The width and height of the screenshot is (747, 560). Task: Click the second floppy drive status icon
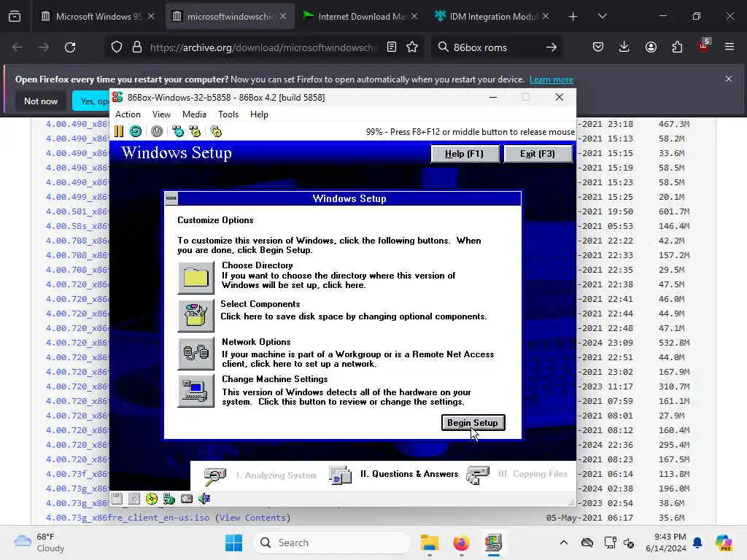tap(134, 499)
